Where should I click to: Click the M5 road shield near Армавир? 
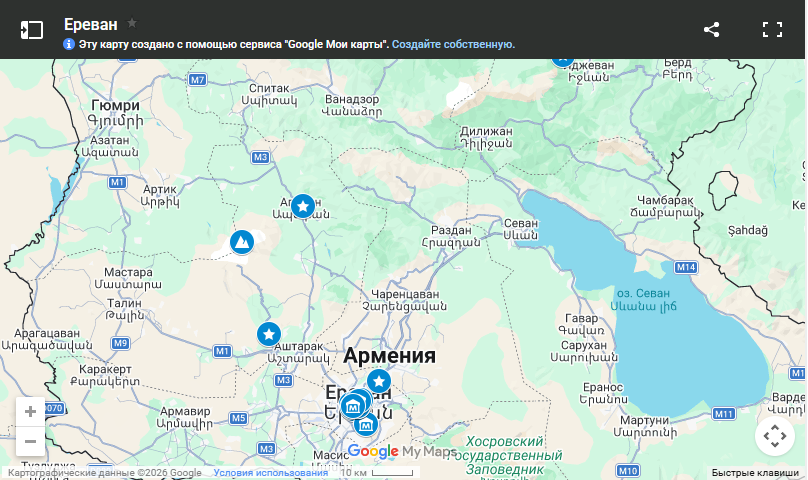click(x=238, y=418)
